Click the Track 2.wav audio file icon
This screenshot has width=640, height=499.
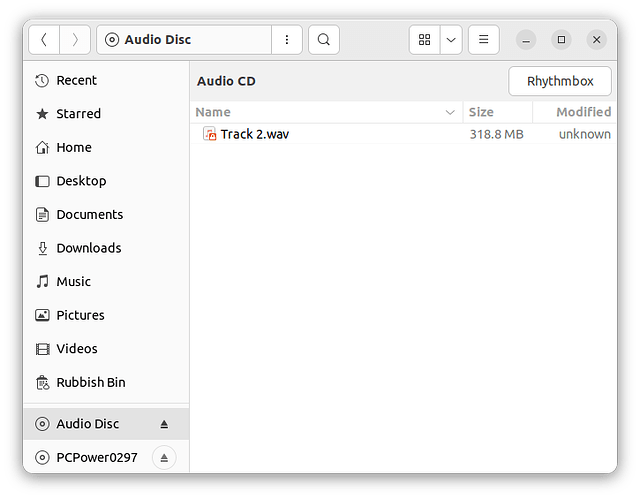tap(210, 134)
